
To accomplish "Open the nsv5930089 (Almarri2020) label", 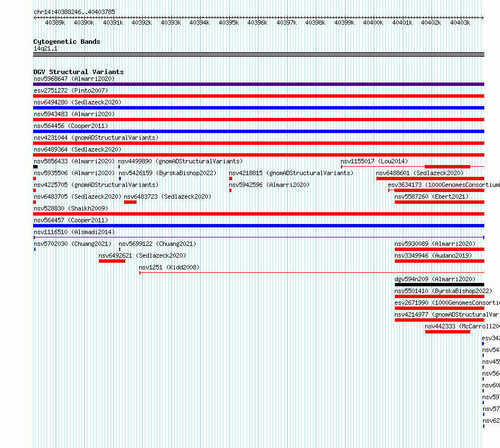I will tap(435, 244).
